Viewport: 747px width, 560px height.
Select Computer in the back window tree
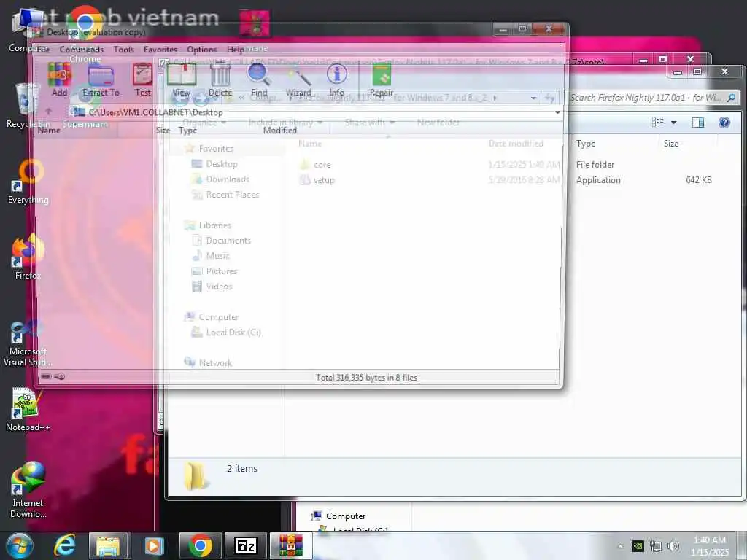pyautogui.click(x=338, y=516)
